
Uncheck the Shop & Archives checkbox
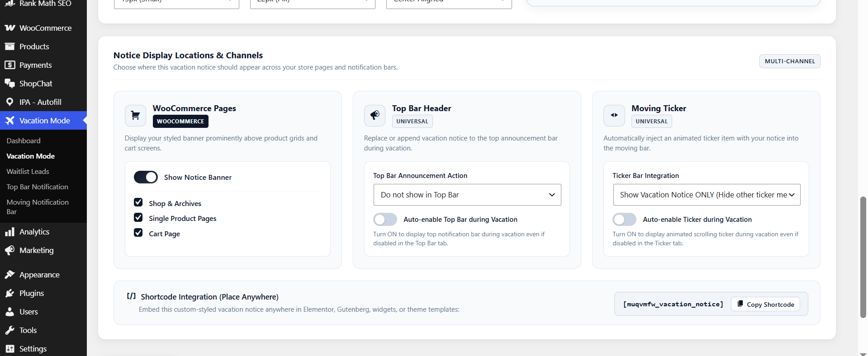coord(138,202)
